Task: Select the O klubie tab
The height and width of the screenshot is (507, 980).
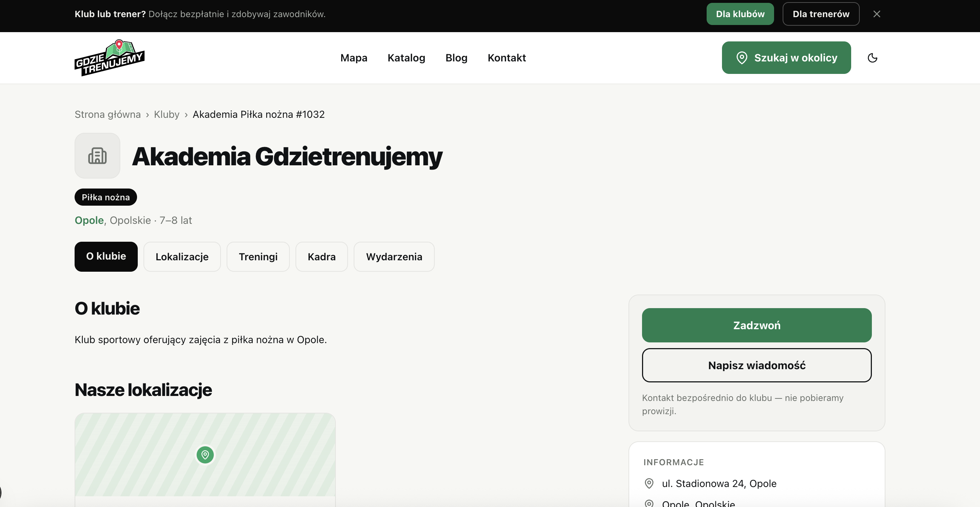Action: pyautogui.click(x=106, y=257)
